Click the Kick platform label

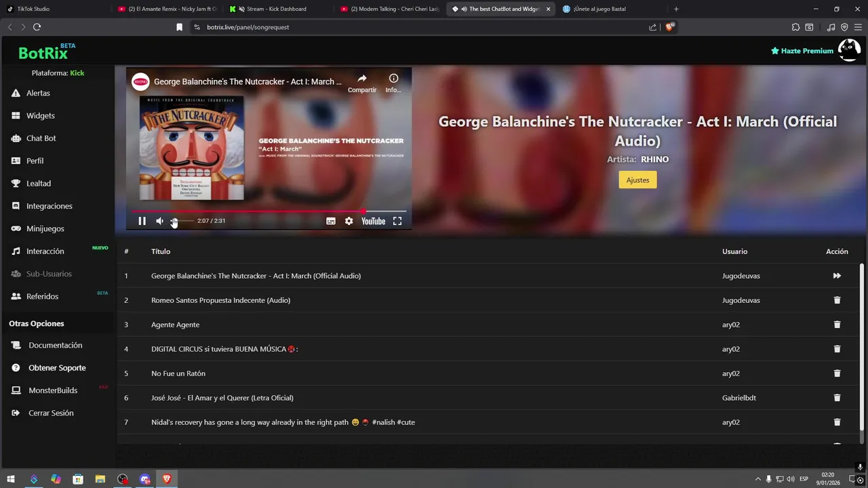pyautogui.click(x=77, y=73)
